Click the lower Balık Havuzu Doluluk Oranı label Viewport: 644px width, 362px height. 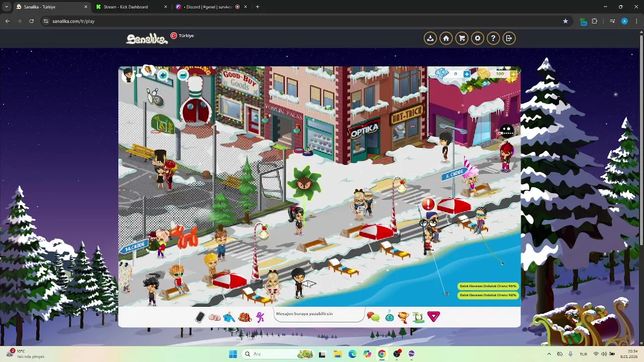tap(488, 295)
